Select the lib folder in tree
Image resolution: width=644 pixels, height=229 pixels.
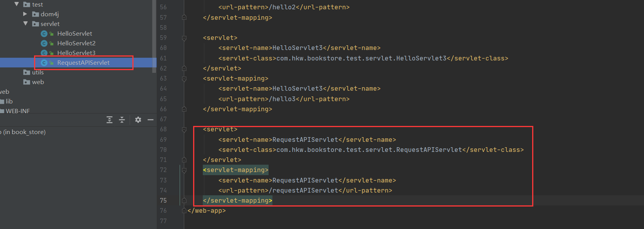point(9,102)
